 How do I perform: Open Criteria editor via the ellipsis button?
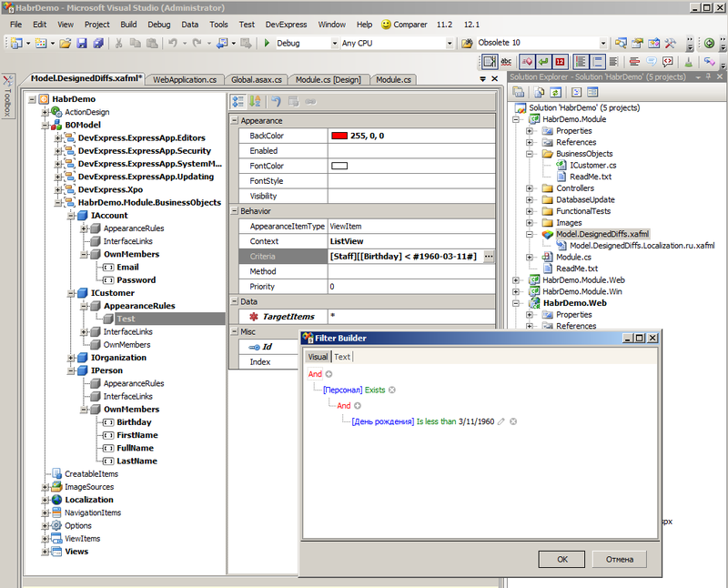click(x=489, y=257)
